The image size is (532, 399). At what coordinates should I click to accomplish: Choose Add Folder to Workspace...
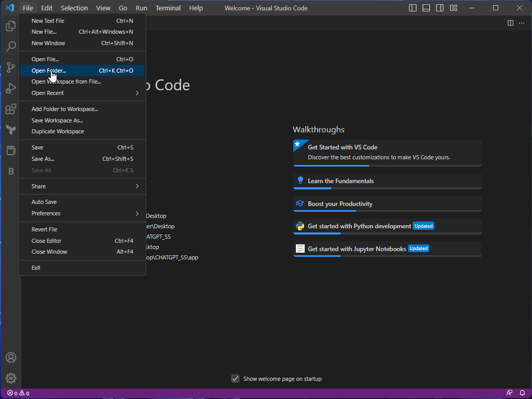coord(82,109)
